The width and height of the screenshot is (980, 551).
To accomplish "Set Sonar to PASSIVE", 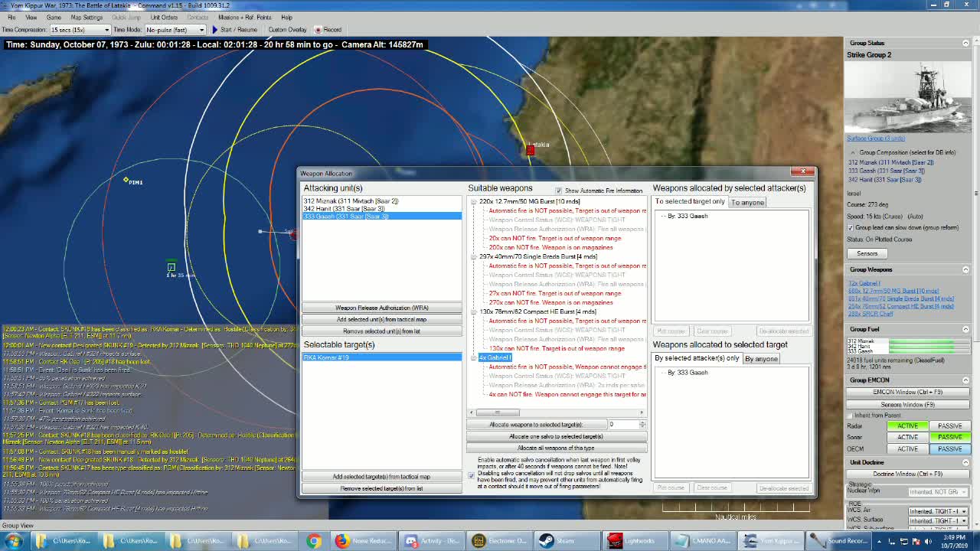I will pyautogui.click(x=949, y=437).
